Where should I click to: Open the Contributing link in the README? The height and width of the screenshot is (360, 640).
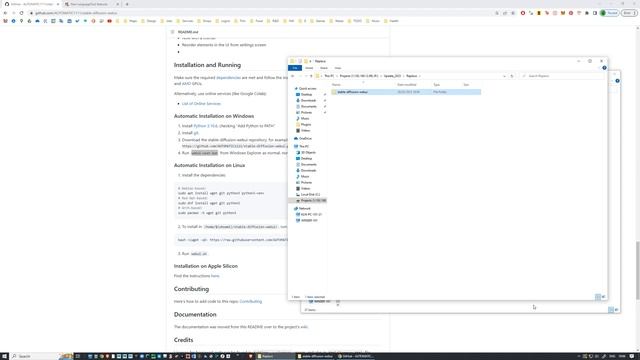point(251,302)
